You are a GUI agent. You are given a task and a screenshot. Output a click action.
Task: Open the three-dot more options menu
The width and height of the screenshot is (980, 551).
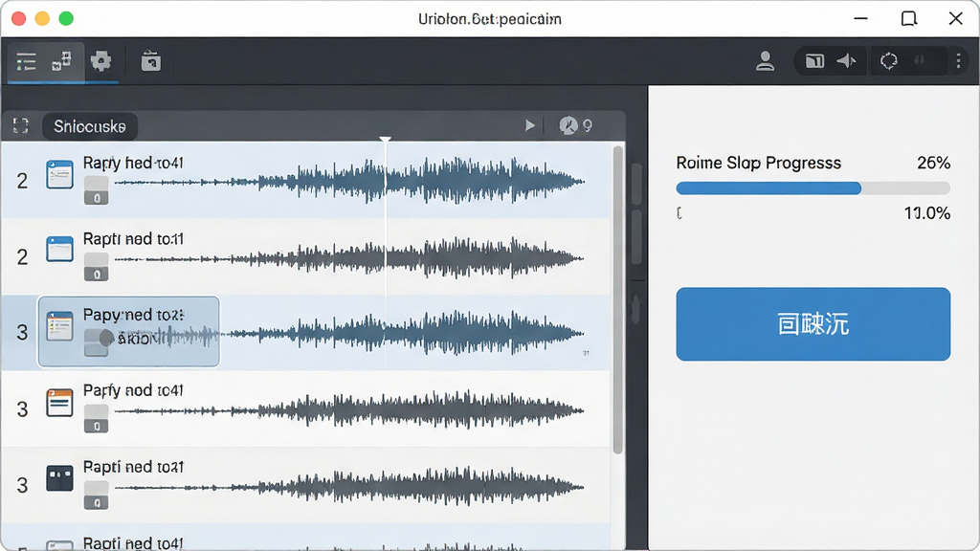tap(958, 60)
